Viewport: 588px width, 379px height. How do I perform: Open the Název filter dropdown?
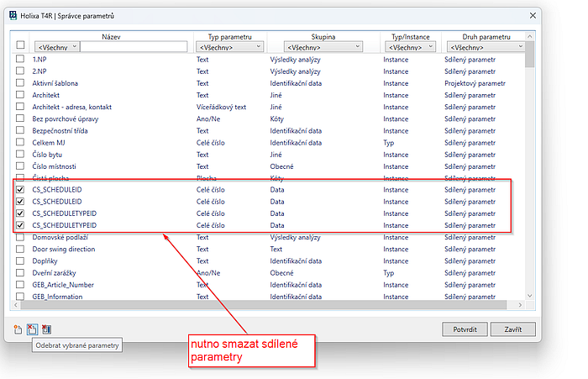[x=57, y=47]
